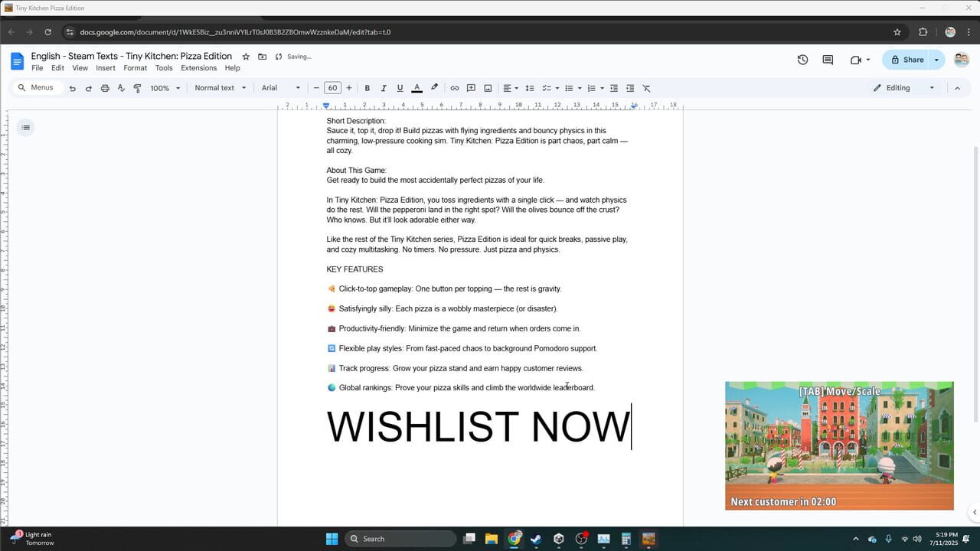Click the text color swatch

[x=416, y=87]
